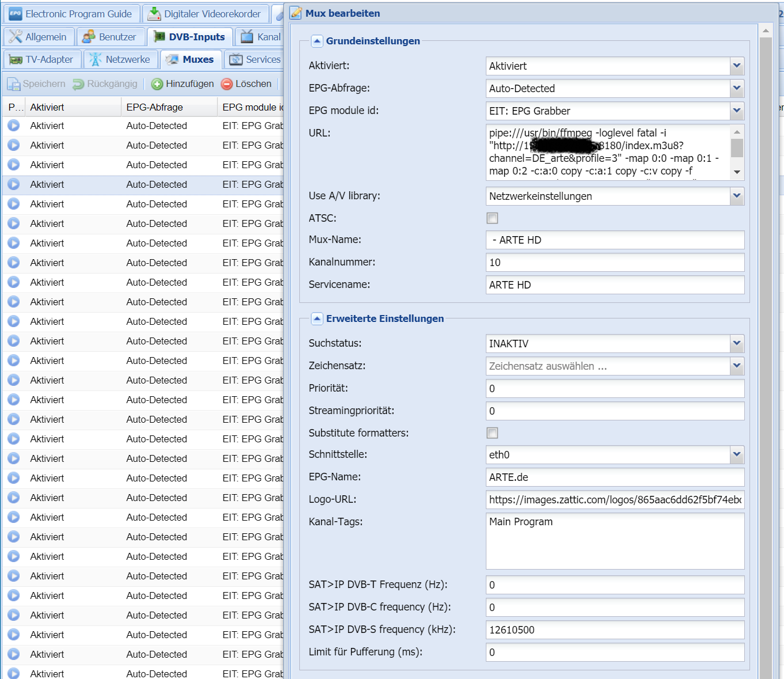Click the Servicename input field
The width and height of the screenshot is (784, 679).
(x=615, y=285)
